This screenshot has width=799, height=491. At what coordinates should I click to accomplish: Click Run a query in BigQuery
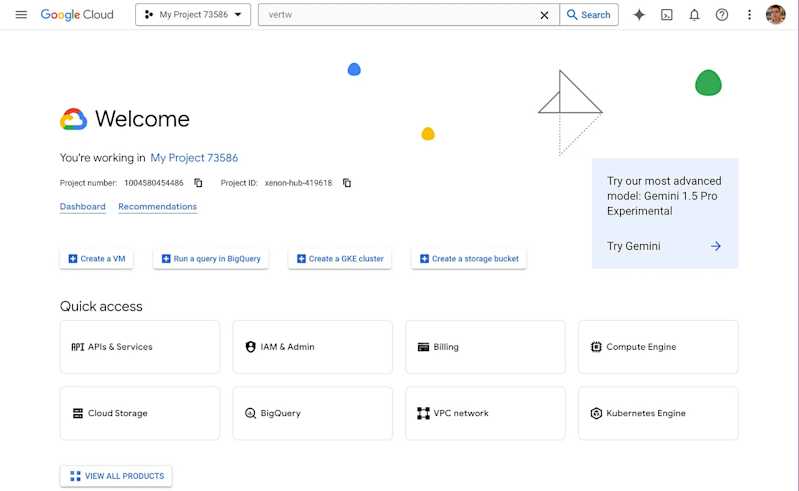(210, 259)
